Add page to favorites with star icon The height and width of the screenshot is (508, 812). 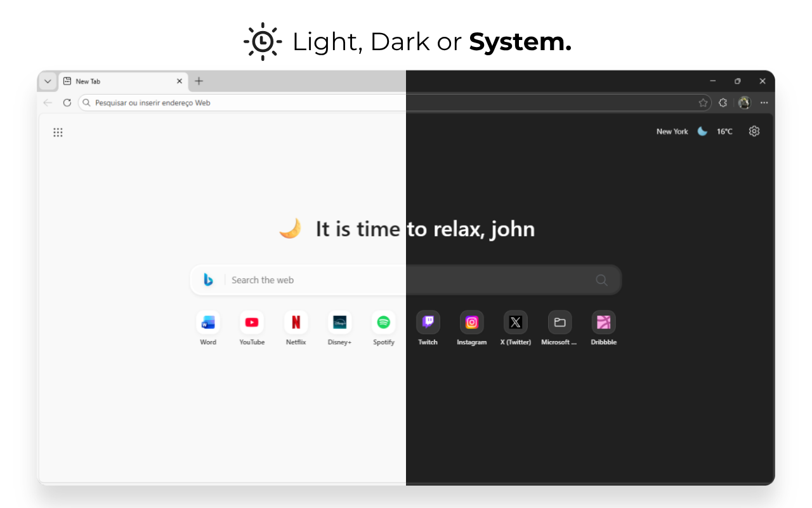[703, 103]
